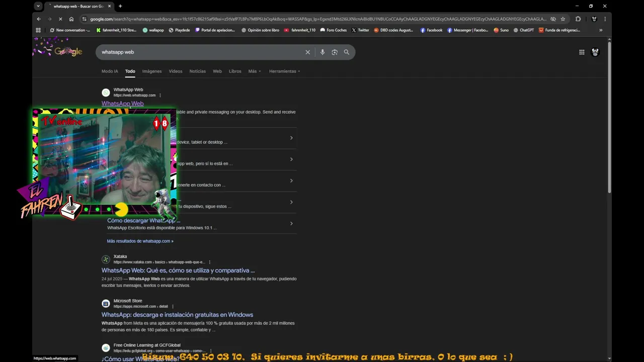View site information icon in address bar
The height and width of the screenshot is (362, 644).
85,19
